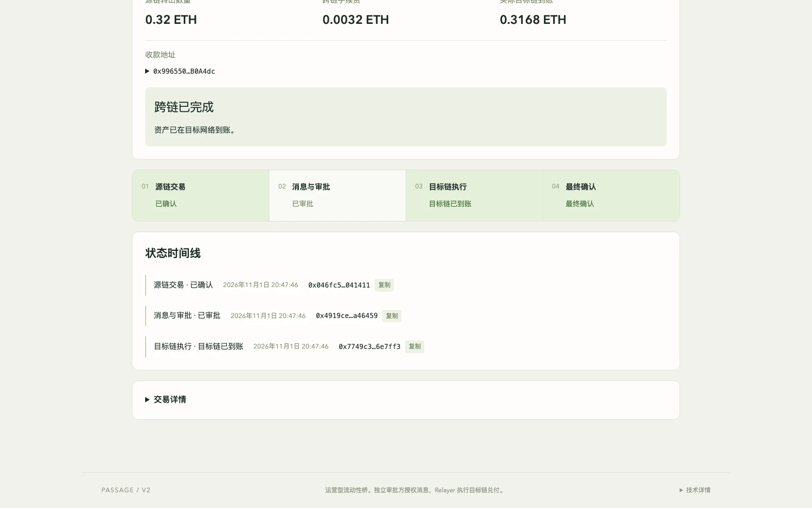Click the 目标链执行 · 目标链已到账 timeline entry
Screen dimensions: 812x508
[x=198, y=346]
